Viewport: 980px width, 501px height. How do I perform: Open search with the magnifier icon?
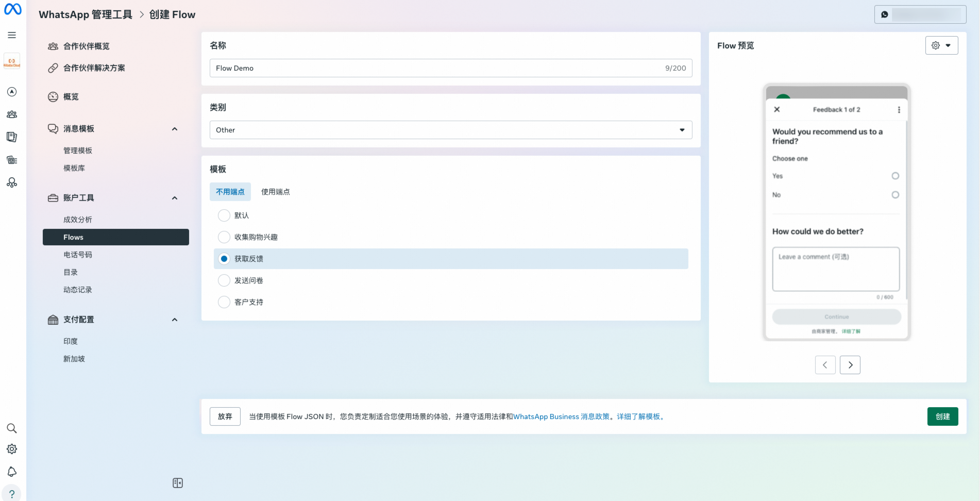point(12,428)
